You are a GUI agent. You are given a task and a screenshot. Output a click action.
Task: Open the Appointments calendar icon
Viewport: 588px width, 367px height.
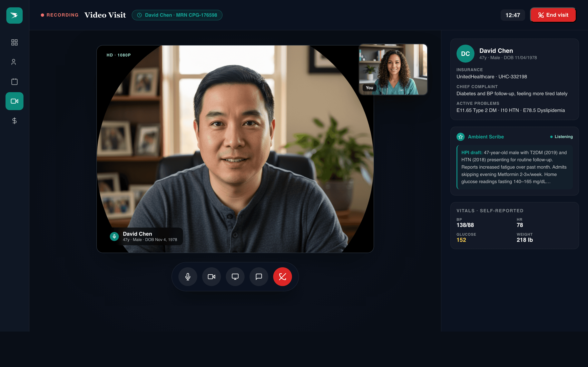(x=14, y=82)
